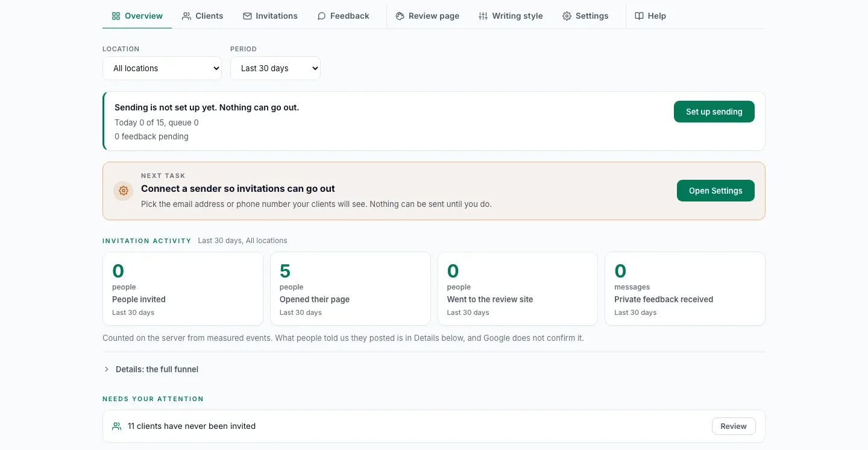Click the Clients people icon in the navigation
868x450 pixels.
[x=187, y=16]
